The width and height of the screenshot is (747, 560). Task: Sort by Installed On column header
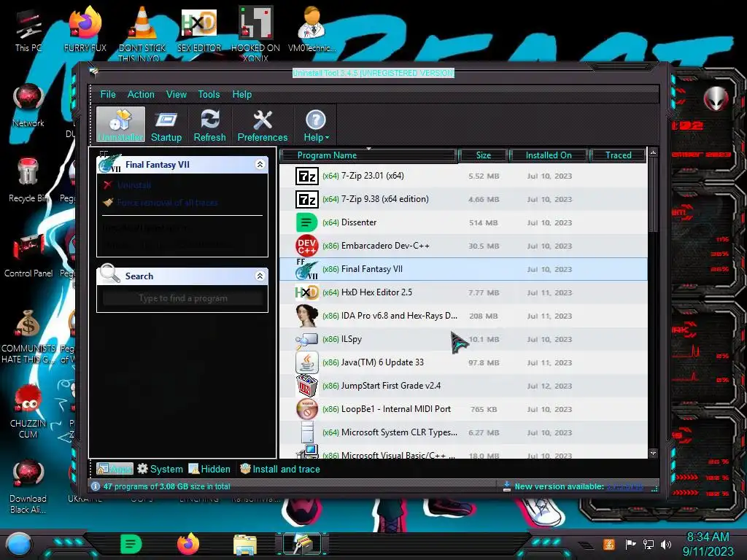click(549, 155)
